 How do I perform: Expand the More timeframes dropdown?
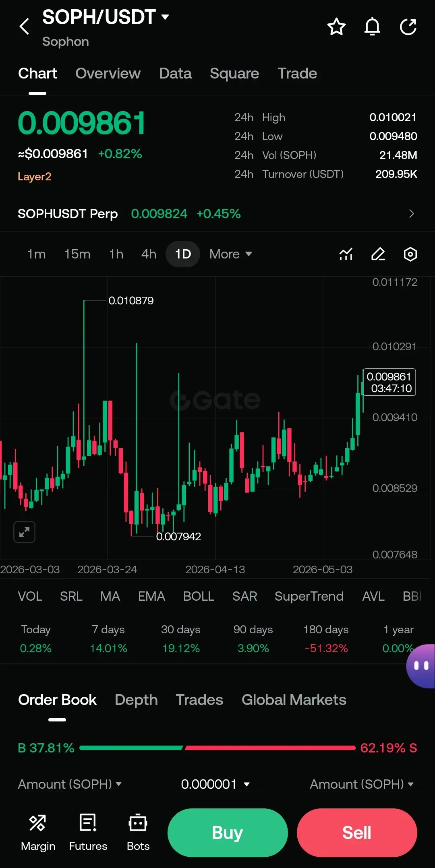click(231, 254)
